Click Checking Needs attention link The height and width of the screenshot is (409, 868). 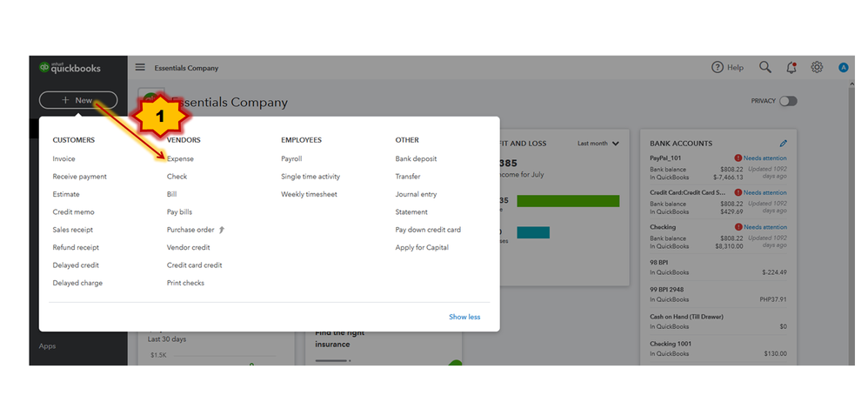pyautogui.click(x=765, y=226)
